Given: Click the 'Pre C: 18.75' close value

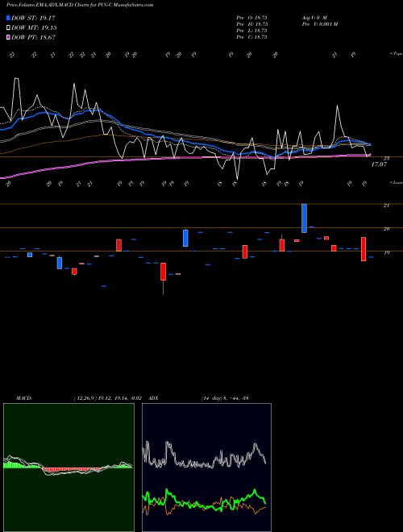Looking at the screenshot, I should [x=252, y=37].
